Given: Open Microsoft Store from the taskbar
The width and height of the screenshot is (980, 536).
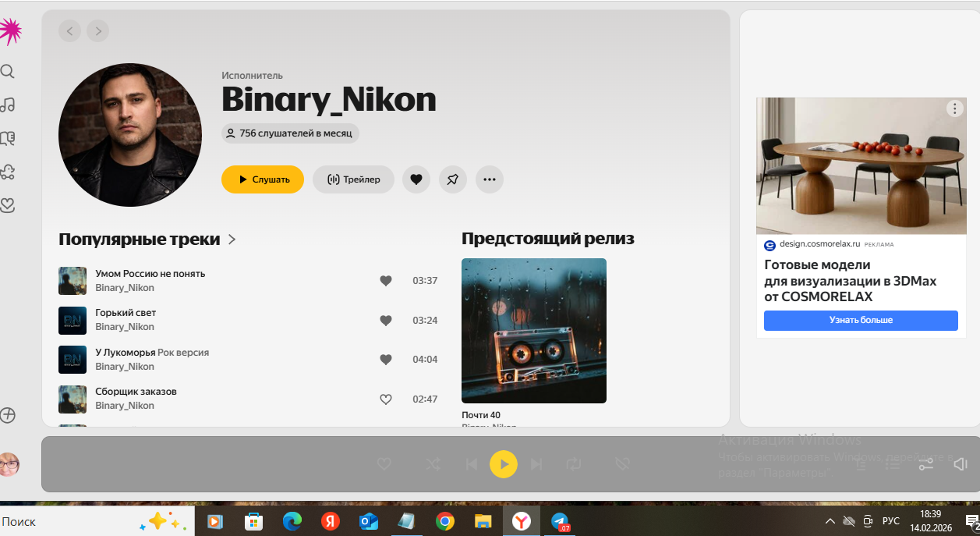Looking at the screenshot, I should 254,521.
